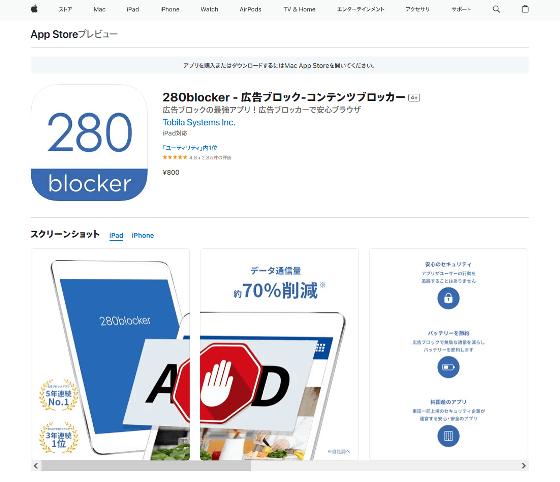Open the サポート menu item

coord(461,10)
